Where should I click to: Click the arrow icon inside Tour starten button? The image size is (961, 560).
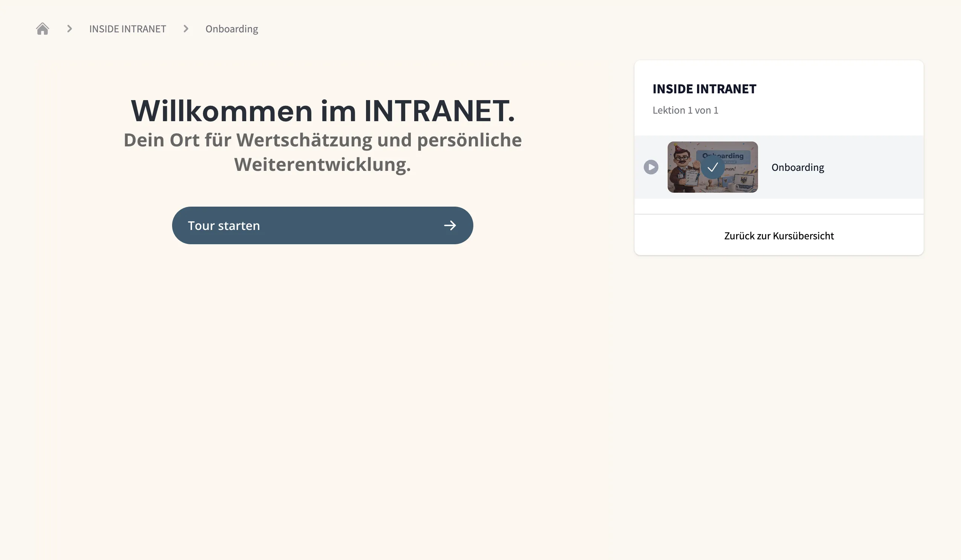coord(450,225)
